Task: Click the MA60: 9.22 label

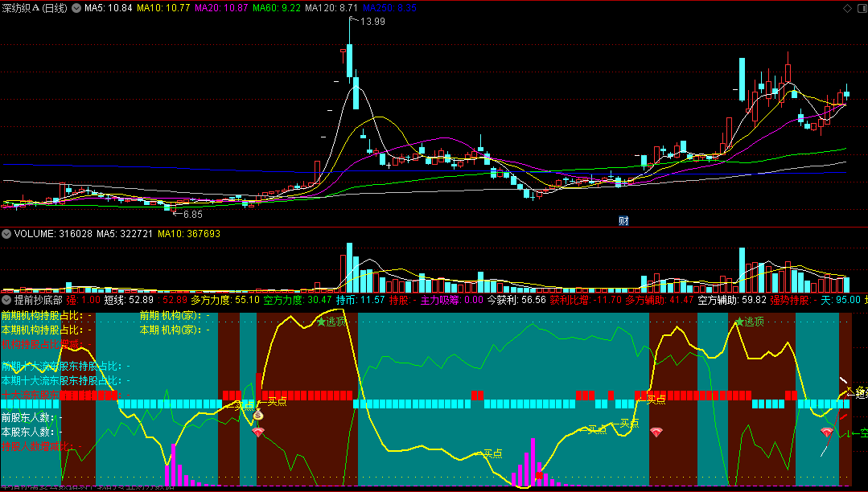Action: [276, 8]
